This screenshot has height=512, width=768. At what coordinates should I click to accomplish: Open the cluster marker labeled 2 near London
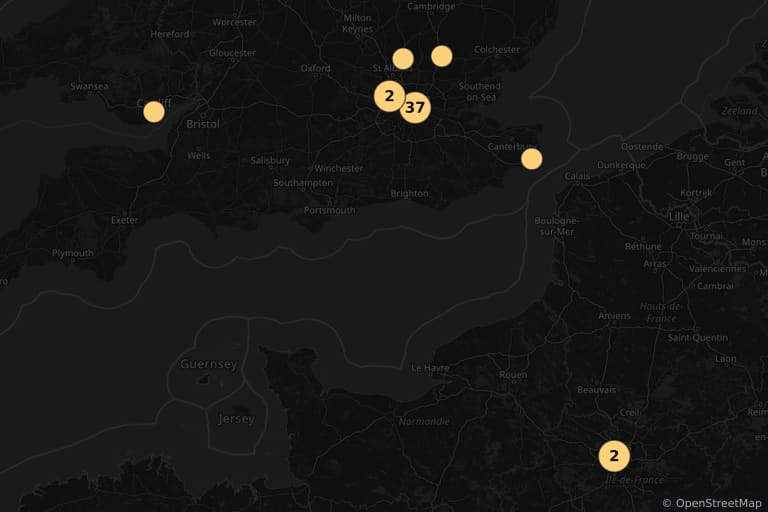(x=389, y=96)
